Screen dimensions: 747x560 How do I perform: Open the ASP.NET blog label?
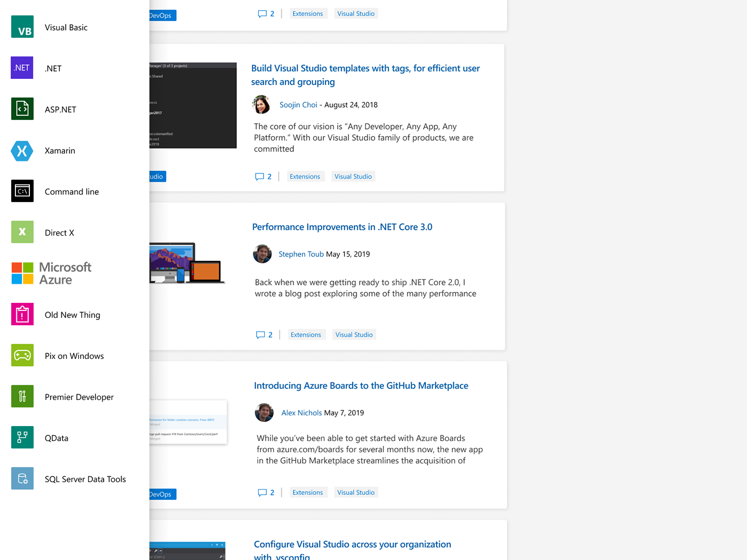click(60, 109)
